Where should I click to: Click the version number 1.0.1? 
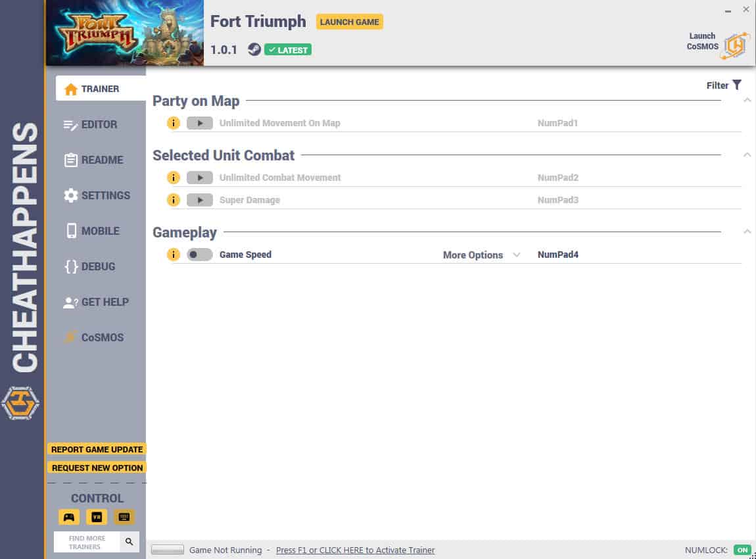[224, 50]
